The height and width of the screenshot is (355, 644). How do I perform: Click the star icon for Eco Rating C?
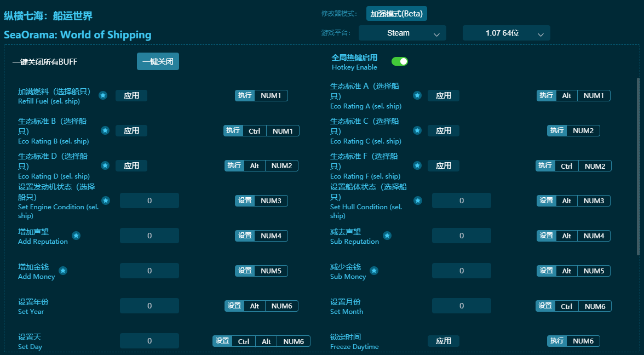(x=417, y=130)
